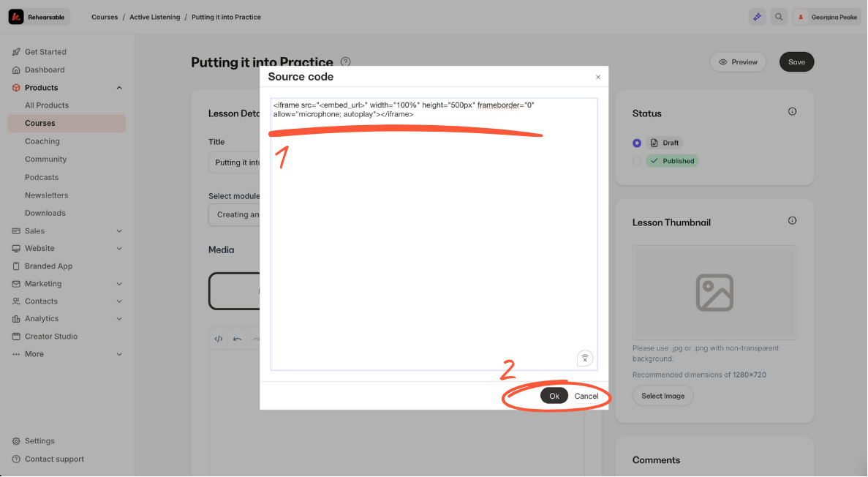Image resolution: width=868 pixels, height=477 pixels.
Task: Expand the Sales sidebar section
Action: click(x=119, y=231)
